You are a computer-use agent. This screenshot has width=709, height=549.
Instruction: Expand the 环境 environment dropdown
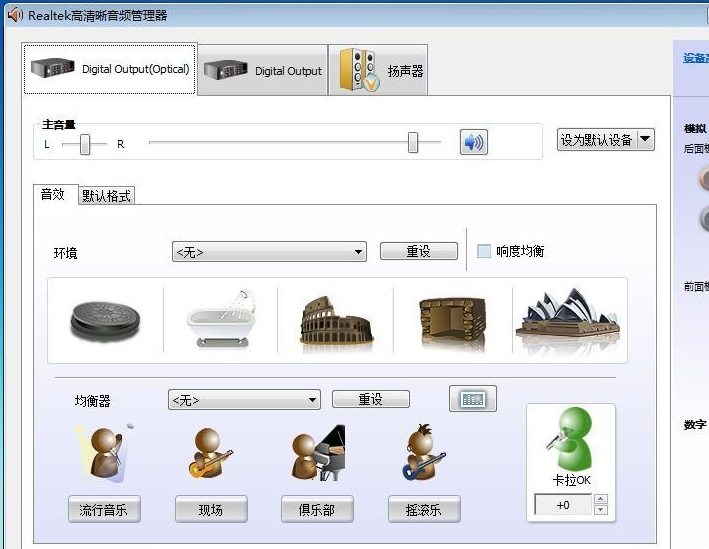pos(359,253)
